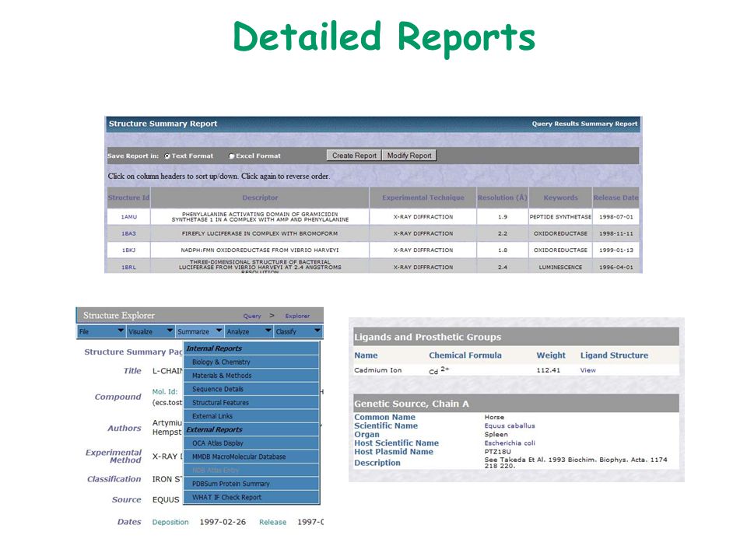Click the Deposition date link
Image resolution: width=747 pixels, height=560 pixels.
170,523
